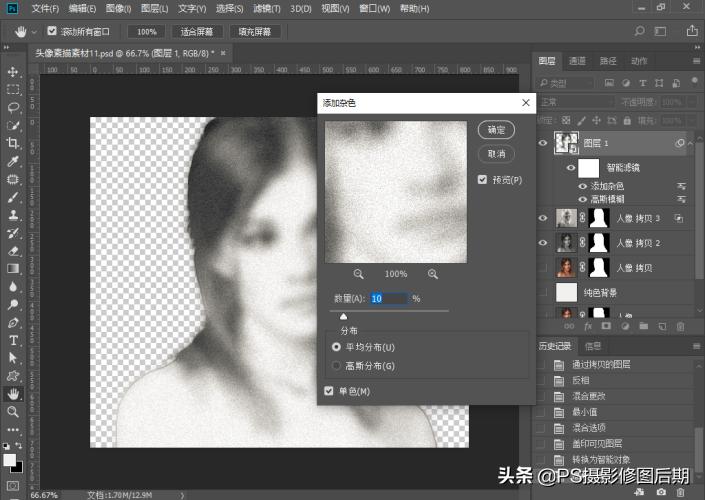Select the Brush tool
Screen dimensions: 705x500
(13, 197)
